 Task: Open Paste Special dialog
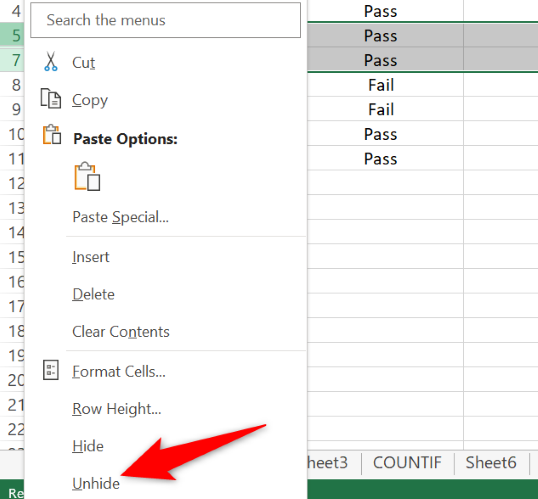(x=120, y=217)
